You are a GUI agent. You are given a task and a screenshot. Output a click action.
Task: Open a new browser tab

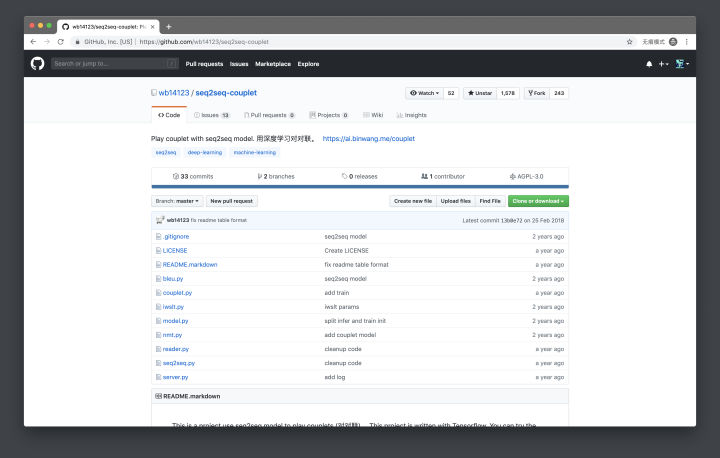pos(169,27)
